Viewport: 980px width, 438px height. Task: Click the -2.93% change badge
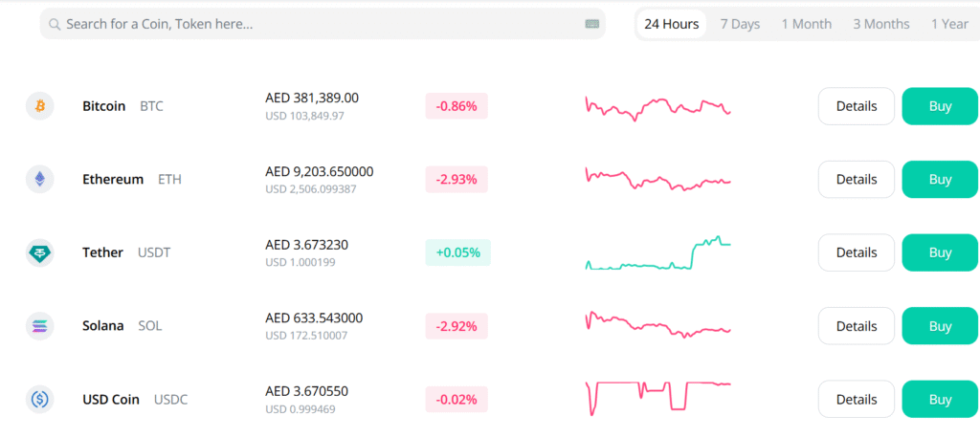457,180
